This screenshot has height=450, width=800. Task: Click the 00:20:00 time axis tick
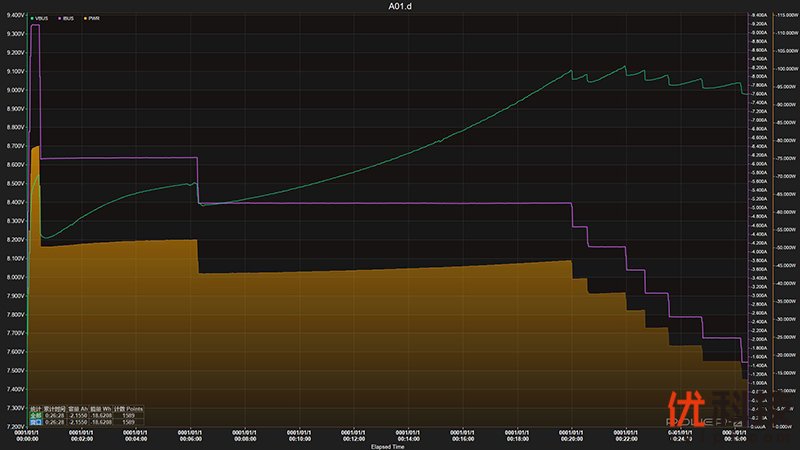pyautogui.click(x=571, y=436)
